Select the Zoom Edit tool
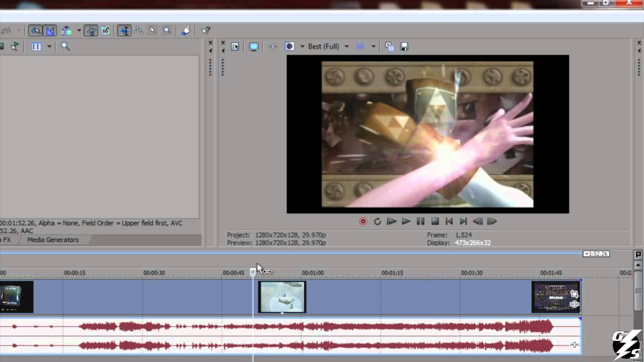644x362 pixels. 167,31
